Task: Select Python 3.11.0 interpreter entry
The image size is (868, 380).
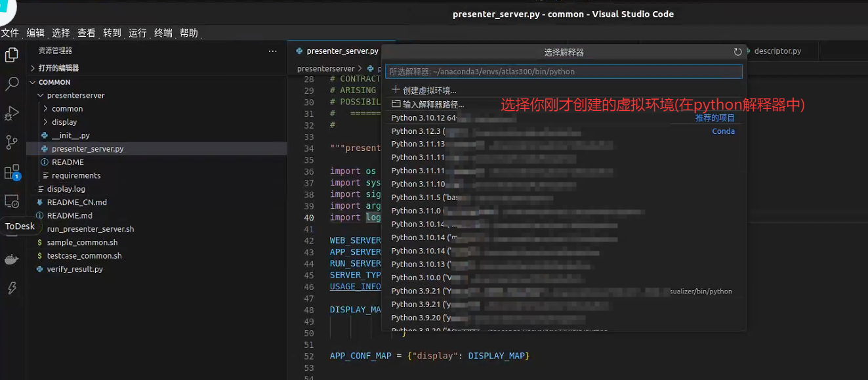Action: 564,211
